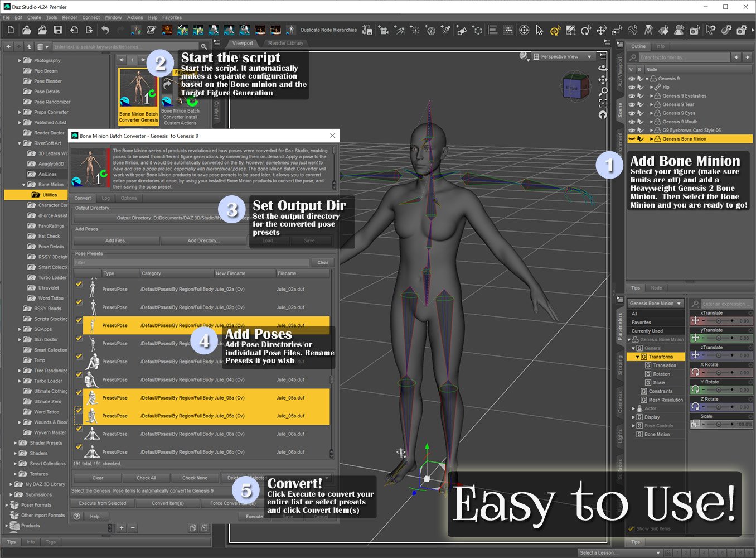
Task: Switch to the Log tab in the converter dialog
Action: [105, 198]
